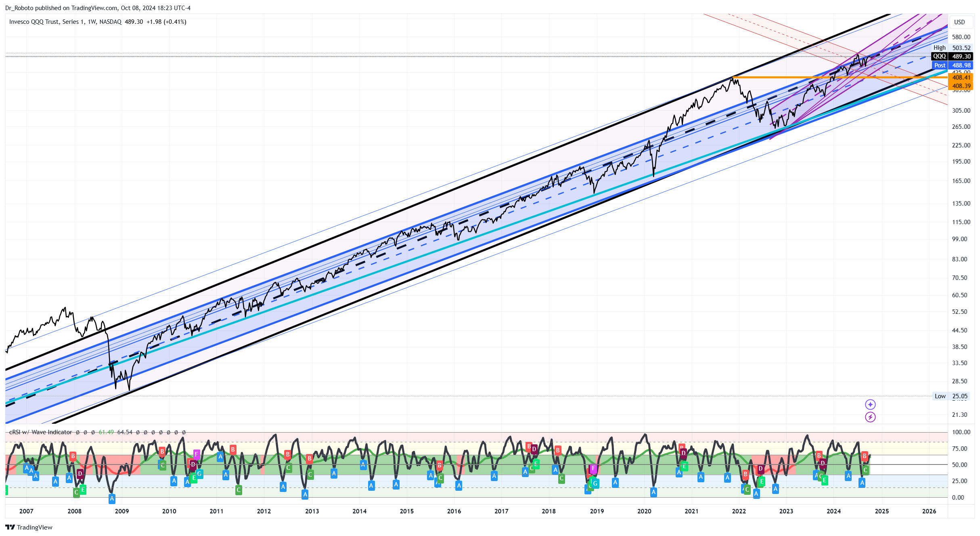Click the +1.98 (+0.41%) change value
The image size is (980, 536).
166,22
